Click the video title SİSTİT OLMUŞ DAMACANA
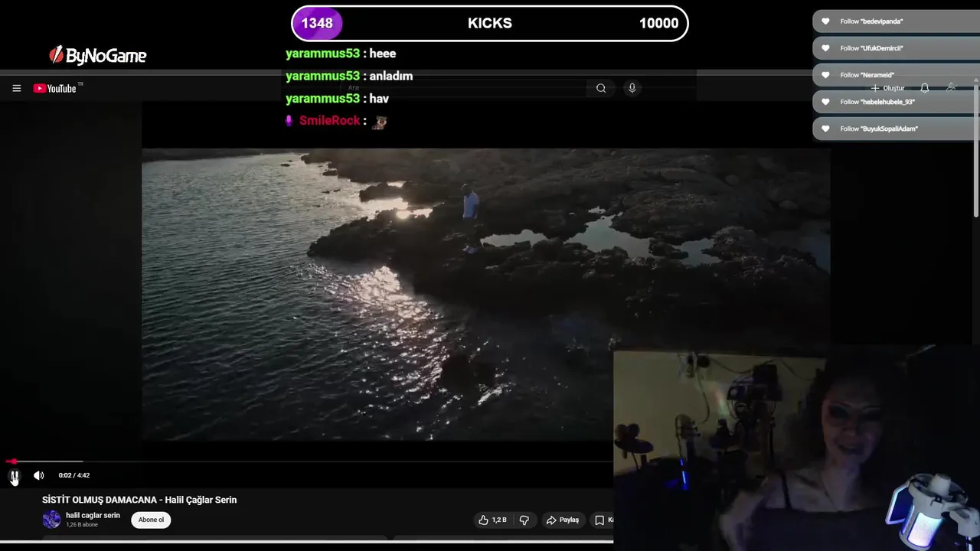This screenshot has height=551, width=980. (139, 500)
